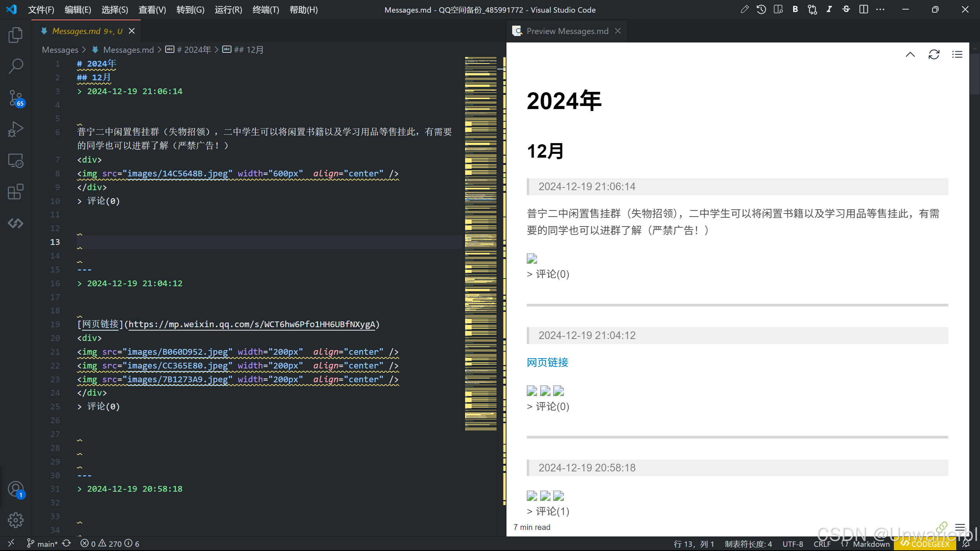Toggle italic formatting in editor toolbar

click(x=829, y=10)
